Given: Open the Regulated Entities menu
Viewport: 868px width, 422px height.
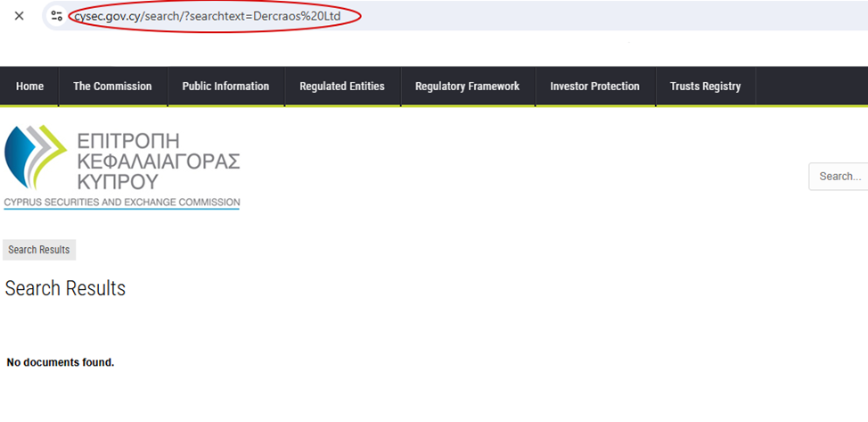Looking at the screenshot, I should pyautogui.click(x=342, y=87).
